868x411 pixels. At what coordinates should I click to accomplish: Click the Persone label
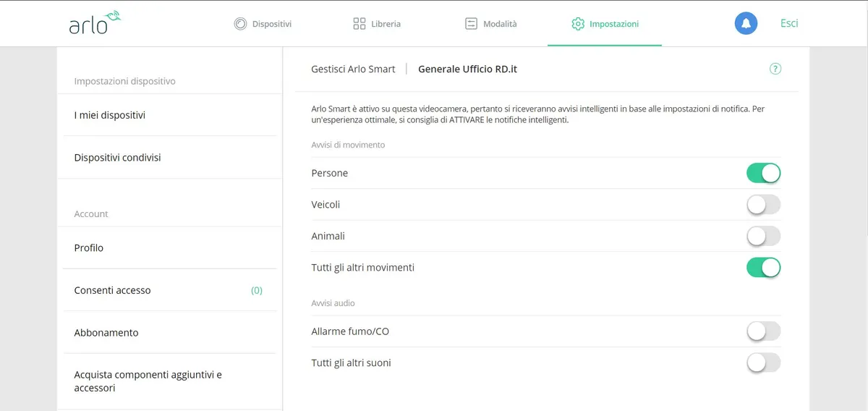tap(329, 173)
